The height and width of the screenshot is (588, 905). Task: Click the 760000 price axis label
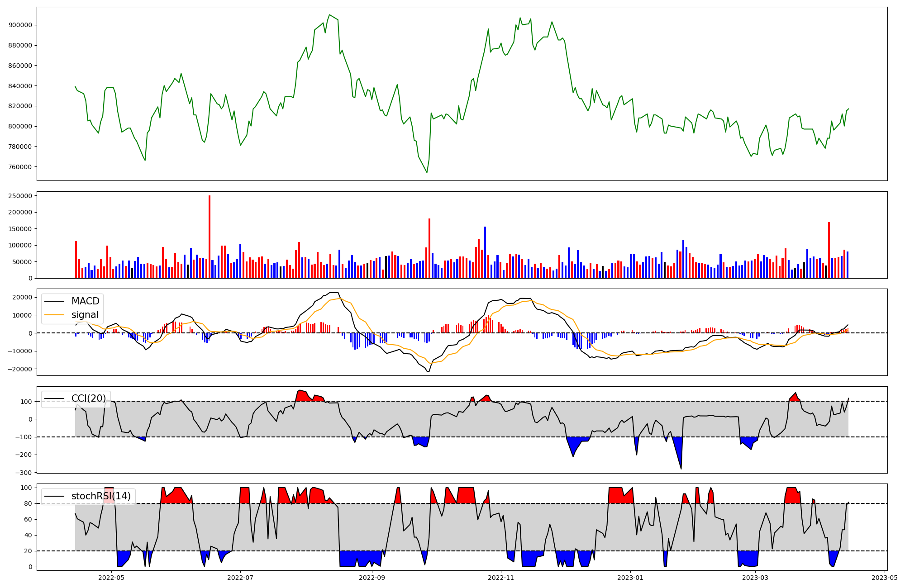(x=20, y=167)
